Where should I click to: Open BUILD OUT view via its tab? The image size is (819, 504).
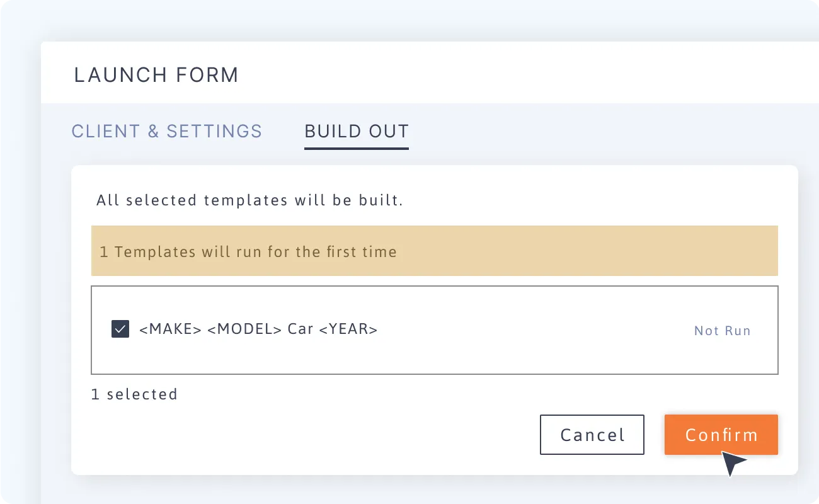[356, 131]
